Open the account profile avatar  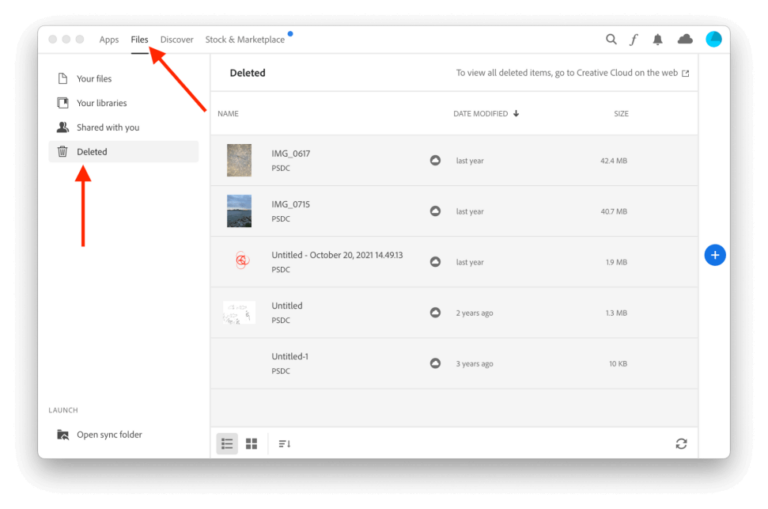(x=714, y=39)
